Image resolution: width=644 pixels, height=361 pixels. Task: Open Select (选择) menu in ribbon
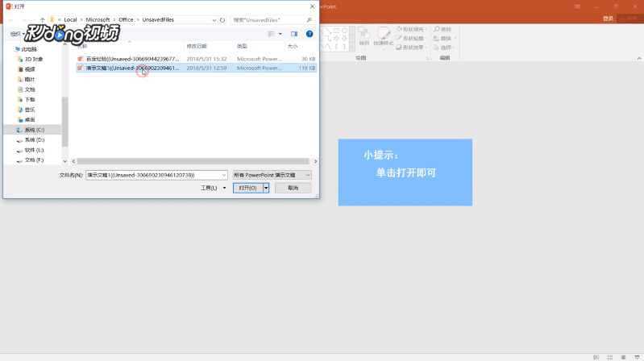[x=444, y=48]
